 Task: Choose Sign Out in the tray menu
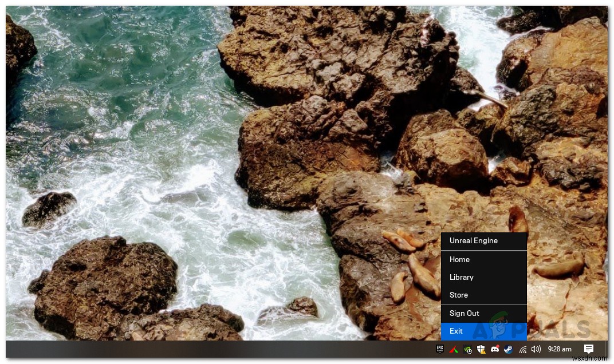[484, 313]
